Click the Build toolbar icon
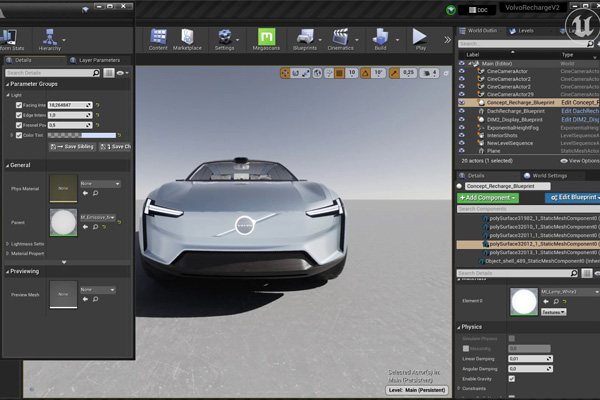 point(381,38)
